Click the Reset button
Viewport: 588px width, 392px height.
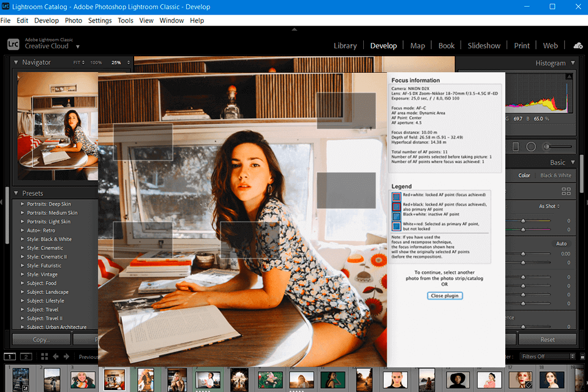pyautogui.click(x=548, y=339)
